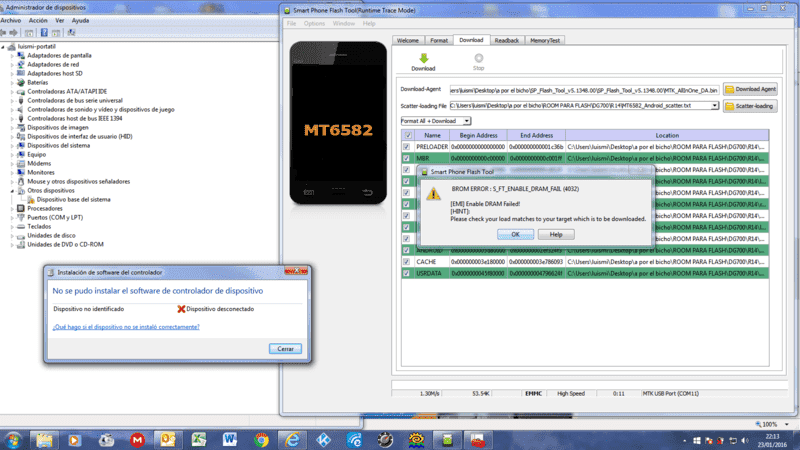Click the CACHE Begin Address cell
The image size is (800, 450).
478,262
